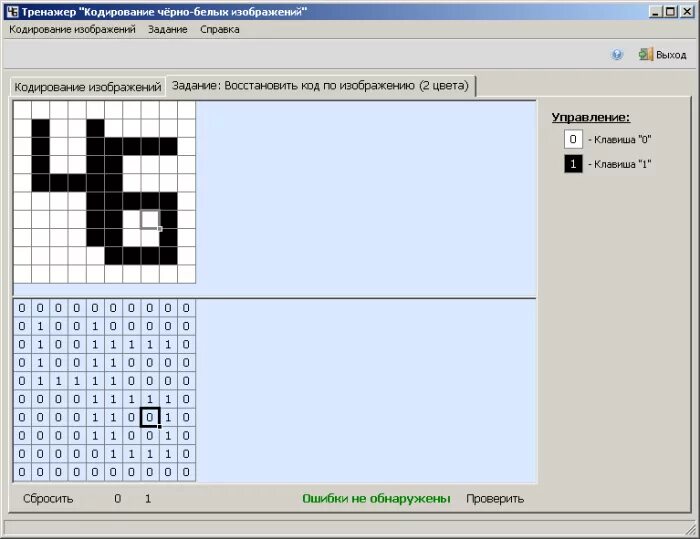Click the Сбросить reset button
Image resolution: width=700 pixels, height=539 pixels.
click(48, 498)
